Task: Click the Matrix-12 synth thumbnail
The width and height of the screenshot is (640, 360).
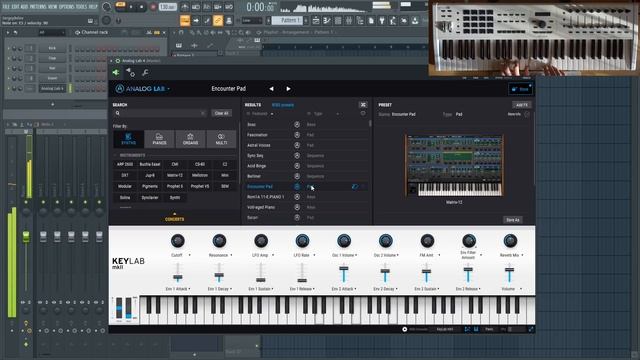Action: [454, 165]
